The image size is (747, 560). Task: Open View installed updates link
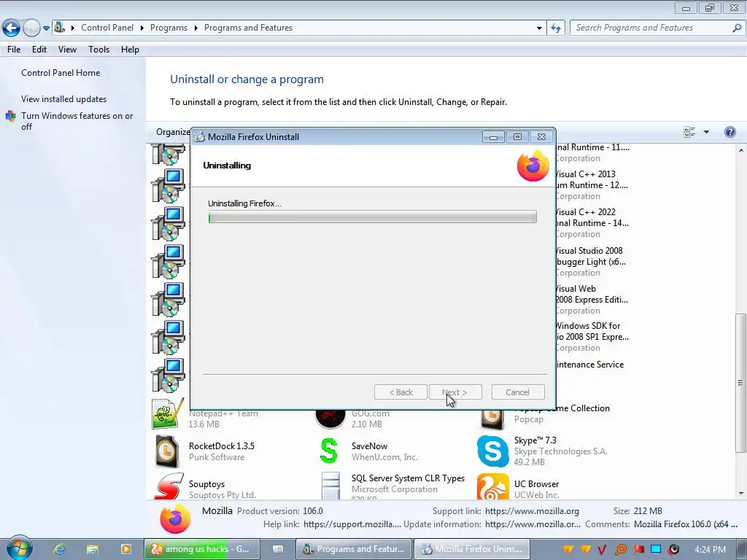[x=64, y=99]
